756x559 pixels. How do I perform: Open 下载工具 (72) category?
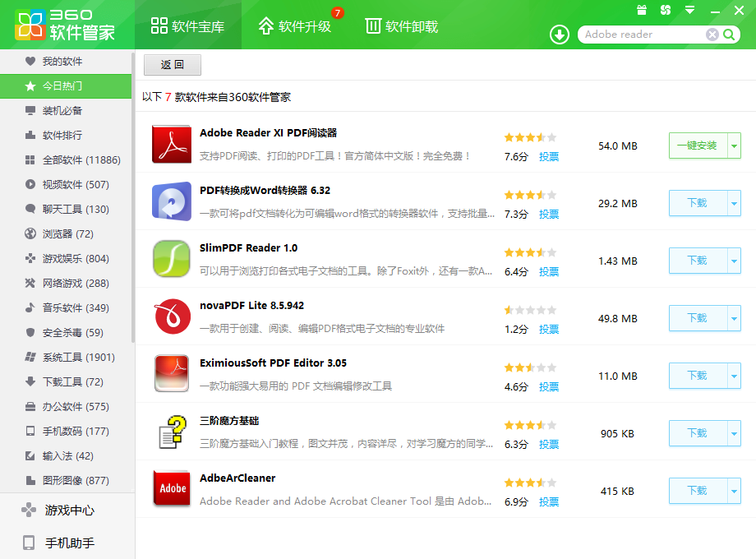pyautogui.click(x=66, y=381)
